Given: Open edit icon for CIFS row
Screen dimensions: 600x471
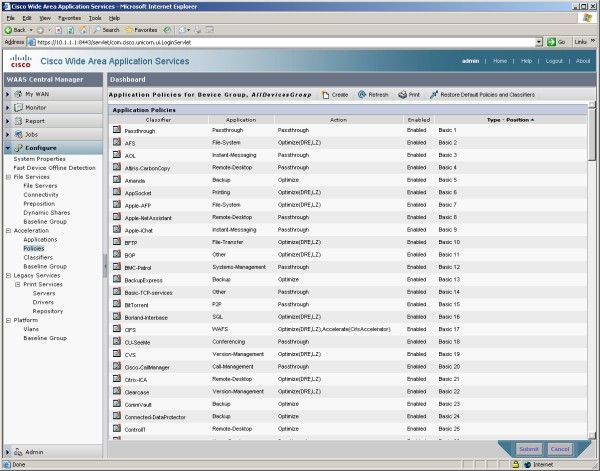Looking at the screenshot, I should (117, 329).
